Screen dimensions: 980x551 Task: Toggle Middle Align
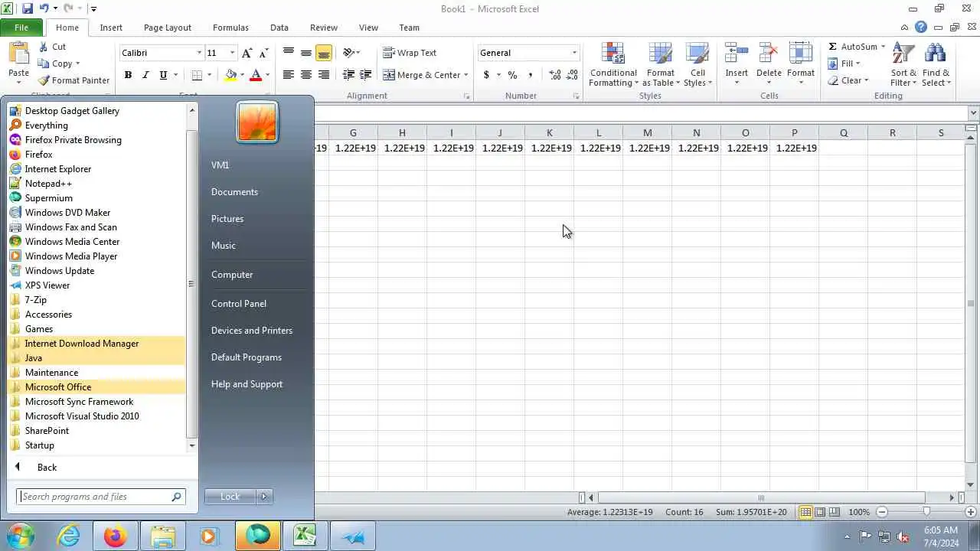pos(306,53)
